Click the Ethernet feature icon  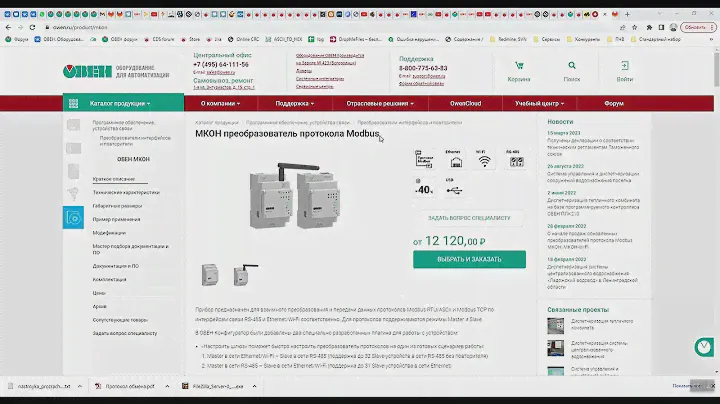point(454,158)
